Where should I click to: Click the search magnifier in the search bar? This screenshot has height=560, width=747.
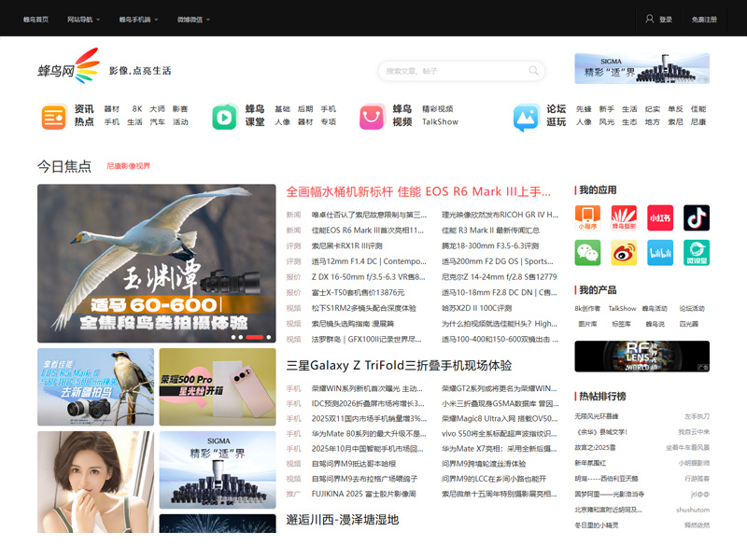point(533,71)
